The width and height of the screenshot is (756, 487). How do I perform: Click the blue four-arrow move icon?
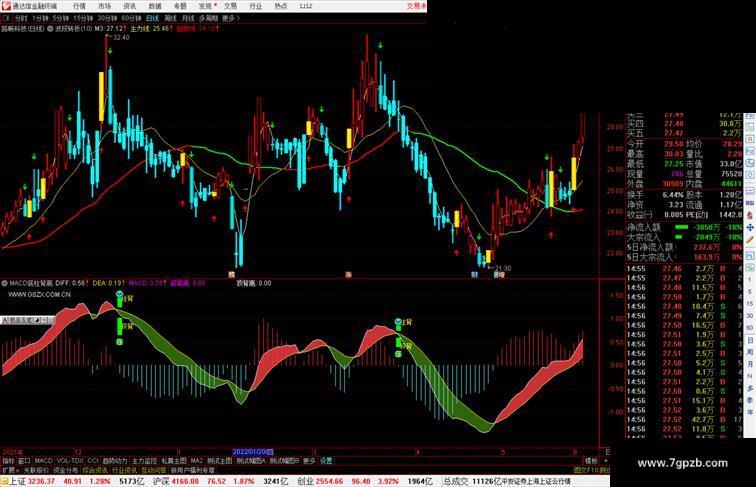pos(750,227)
